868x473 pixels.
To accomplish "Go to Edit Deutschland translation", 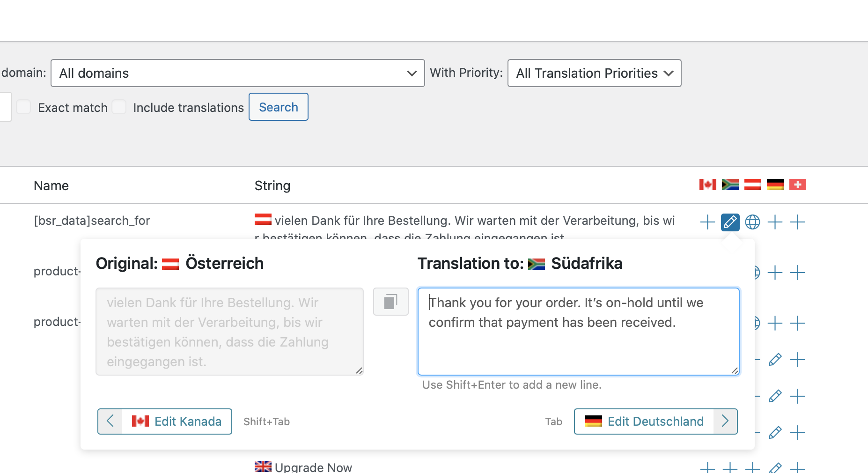I will tap(655, 421).
